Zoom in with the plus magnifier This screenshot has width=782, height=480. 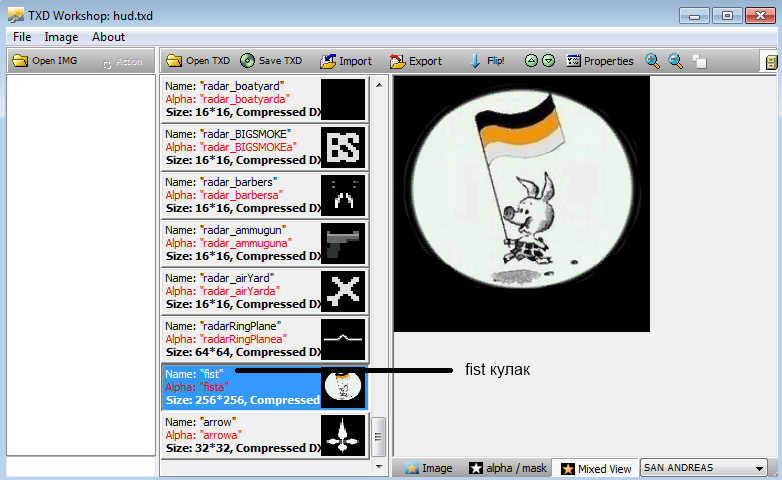coord(653,61)
